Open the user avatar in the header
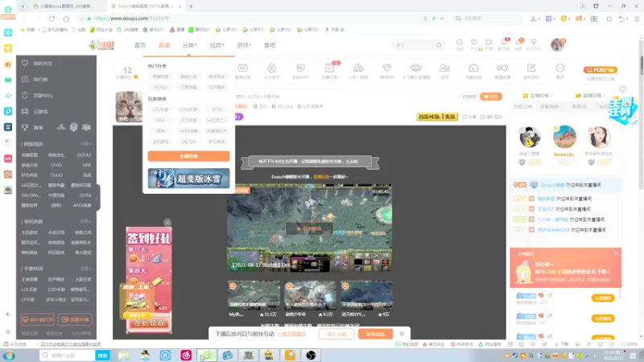 click(557, 45)
